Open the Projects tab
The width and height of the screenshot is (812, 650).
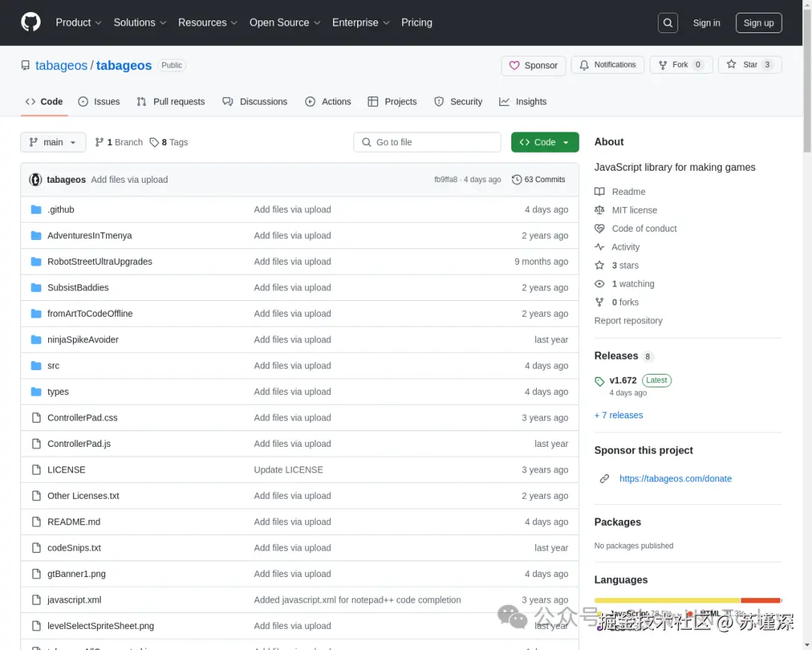392,102
